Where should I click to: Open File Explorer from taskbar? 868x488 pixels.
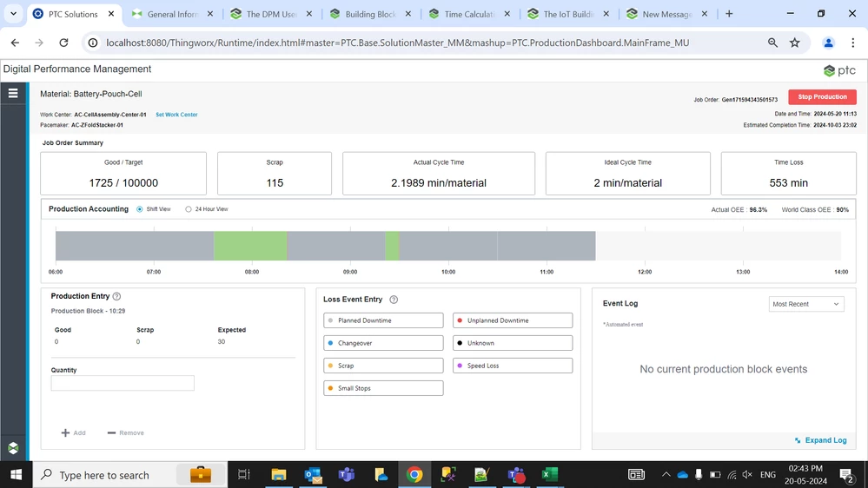278,475
